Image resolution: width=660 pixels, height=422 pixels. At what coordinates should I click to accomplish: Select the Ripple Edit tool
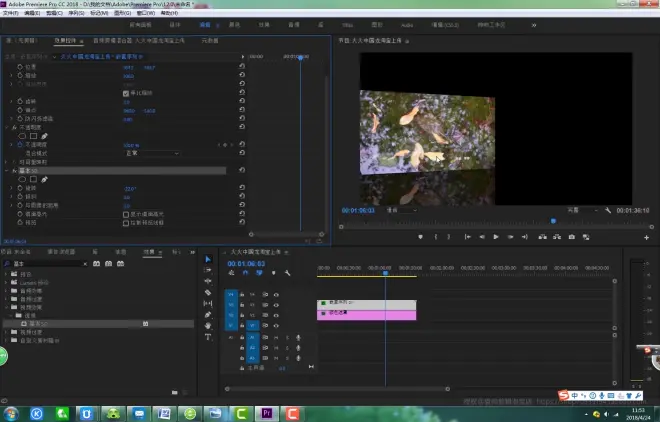[x=208, y=281]
